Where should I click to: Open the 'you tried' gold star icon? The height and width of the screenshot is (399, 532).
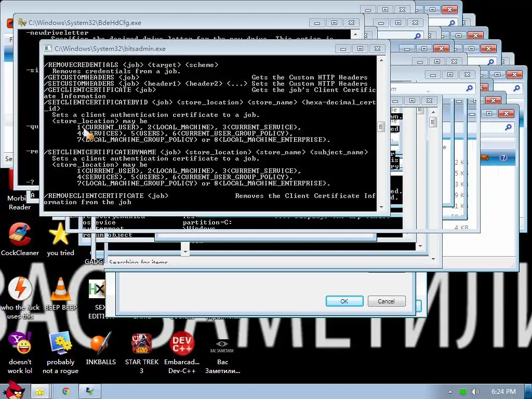pos(60,239)
